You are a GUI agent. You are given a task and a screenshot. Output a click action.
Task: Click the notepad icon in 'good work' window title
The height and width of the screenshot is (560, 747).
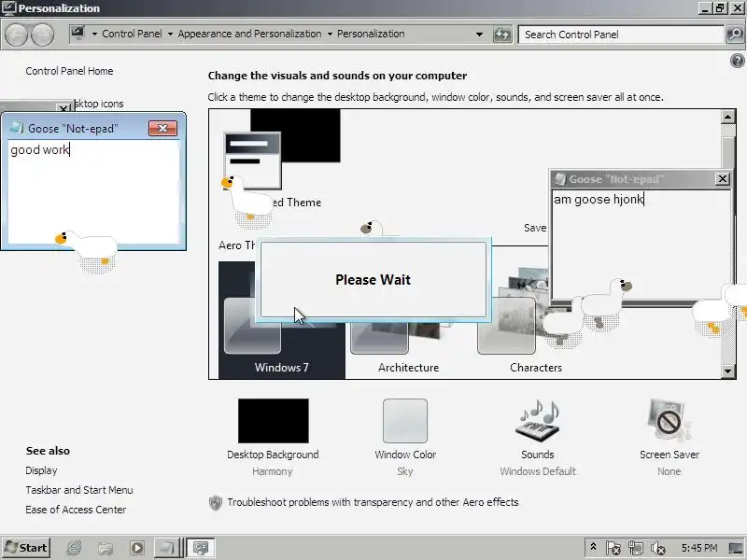pos(17,128)
